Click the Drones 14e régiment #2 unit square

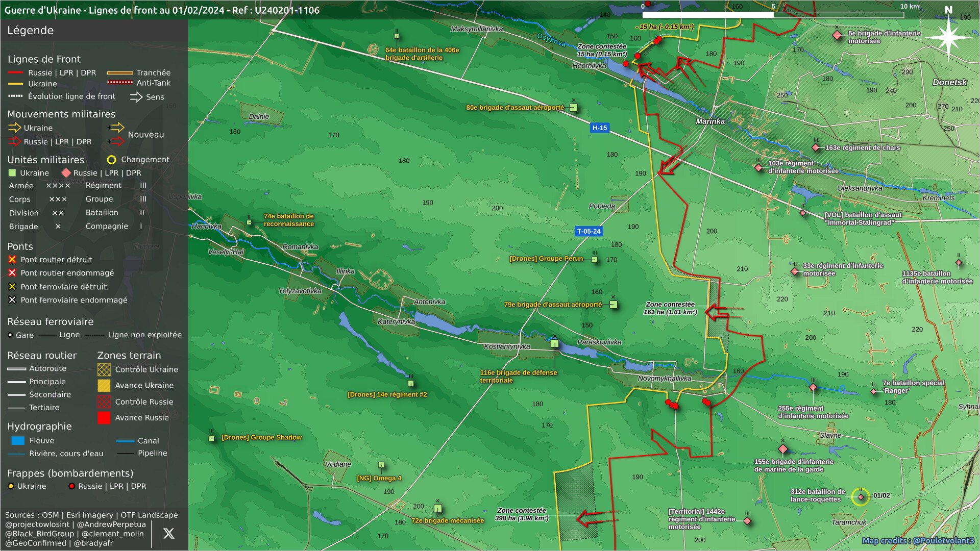(410, 383)
